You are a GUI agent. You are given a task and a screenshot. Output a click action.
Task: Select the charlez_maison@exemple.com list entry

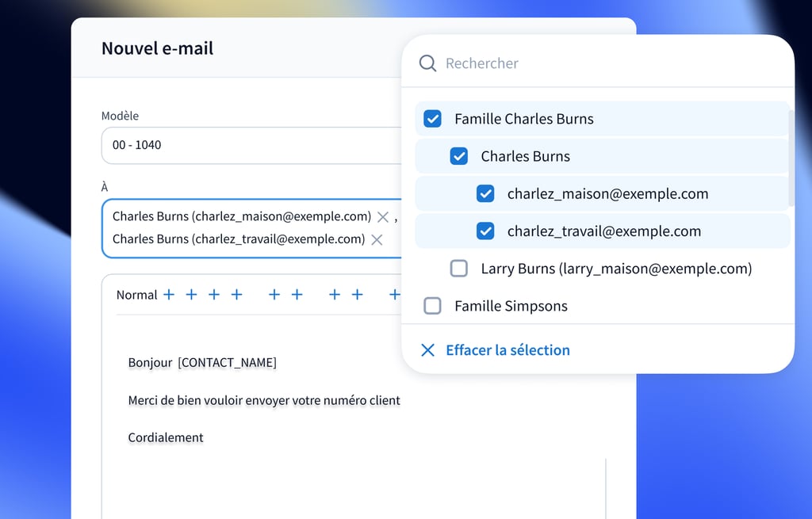607,194
